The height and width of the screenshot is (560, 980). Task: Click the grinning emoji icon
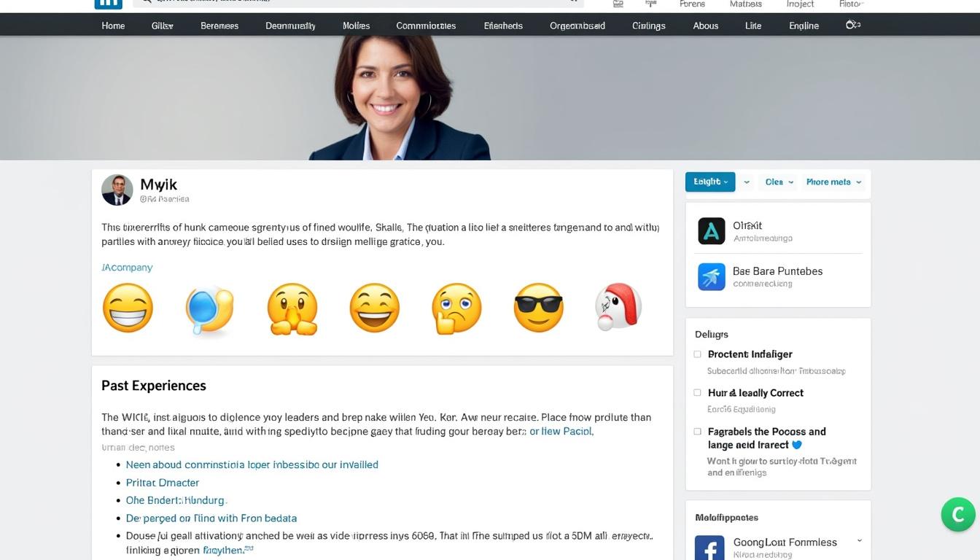pos(128,308)
